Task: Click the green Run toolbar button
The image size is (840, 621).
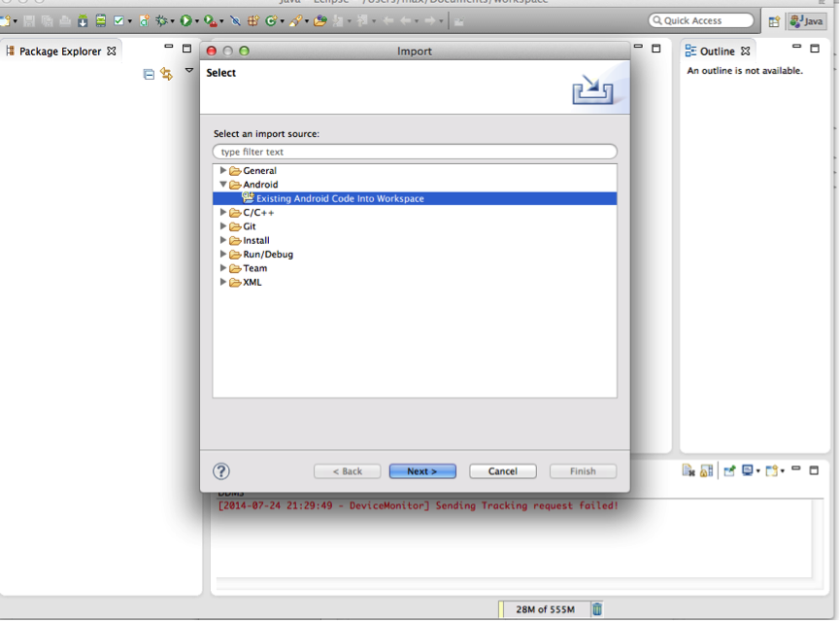Action: [185, 21]
